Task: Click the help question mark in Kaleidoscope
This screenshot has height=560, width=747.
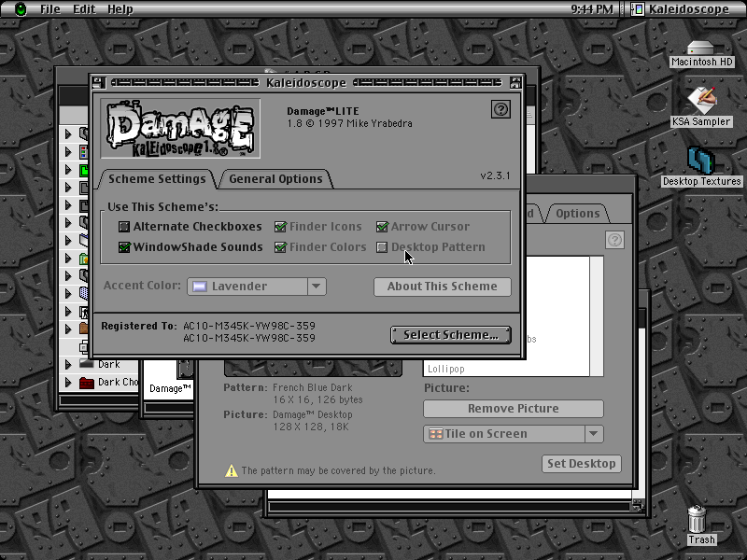Action: tap(500, 109)
